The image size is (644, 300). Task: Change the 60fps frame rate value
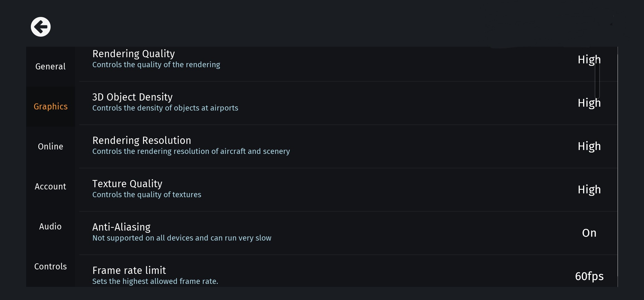[589, 276]
